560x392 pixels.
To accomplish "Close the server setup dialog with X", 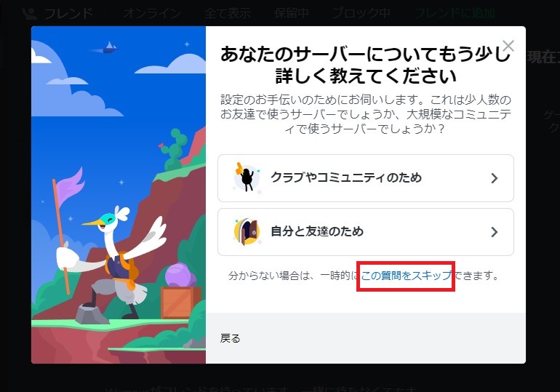I will click(508, 46).
